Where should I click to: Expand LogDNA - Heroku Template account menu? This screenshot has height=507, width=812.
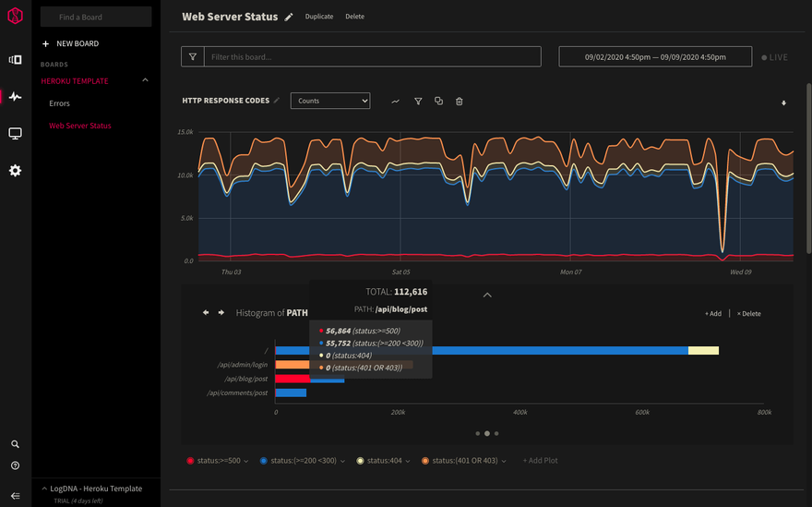[91, 489]
